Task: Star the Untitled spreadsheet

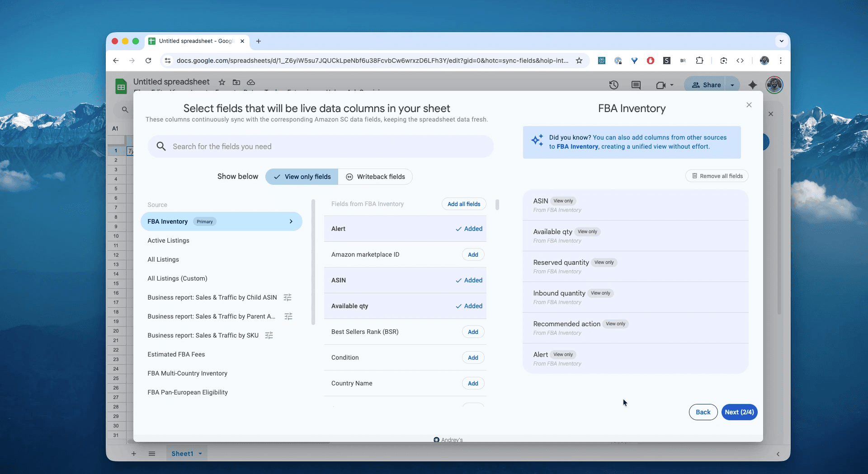Action: [x=222, y=82]
